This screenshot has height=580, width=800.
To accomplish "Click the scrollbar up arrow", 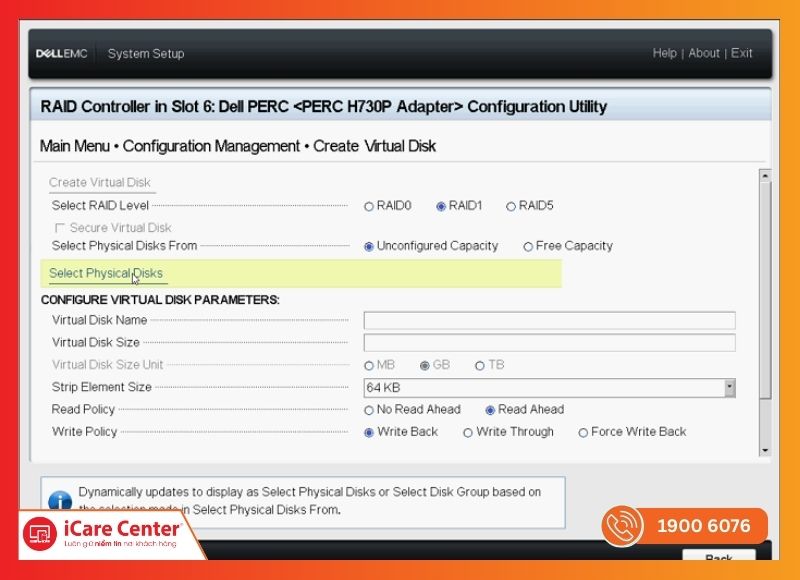I will click(x=765, y=176).
